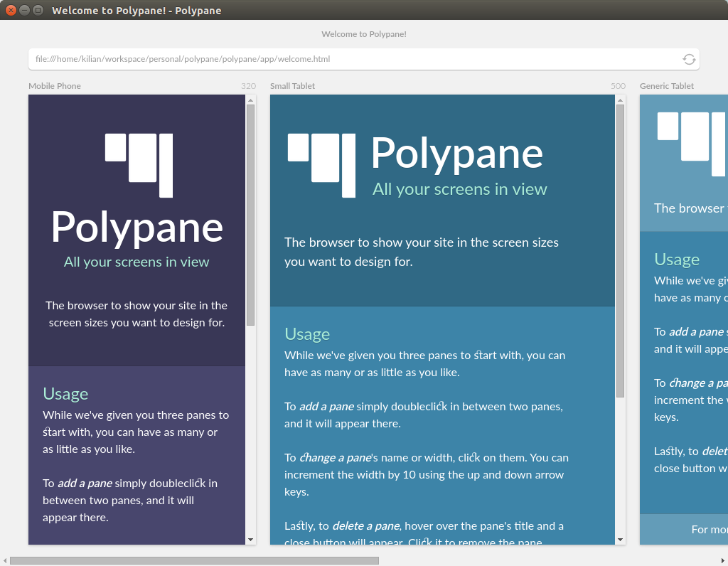This screenshot has width=728, height=566.
Task: Click the 320 width value of Mobile Phone pane
Action: pos(248,86)
